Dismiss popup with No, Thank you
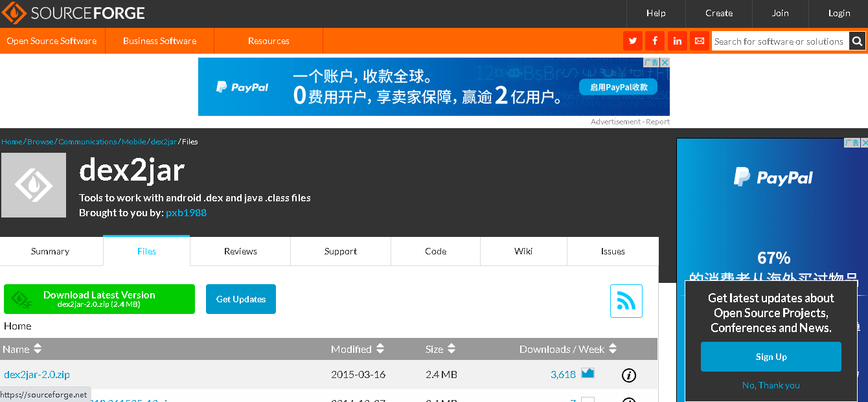868x402 pixels. (x=771, y=385)
